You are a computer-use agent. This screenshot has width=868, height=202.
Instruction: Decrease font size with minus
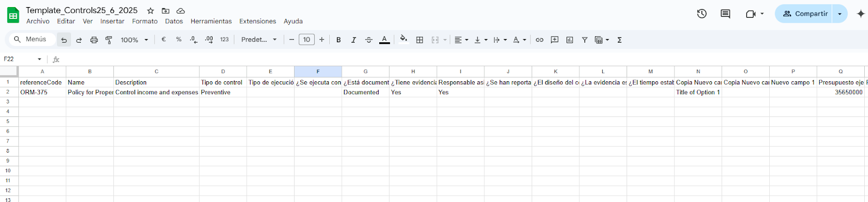tap(292, 40)
